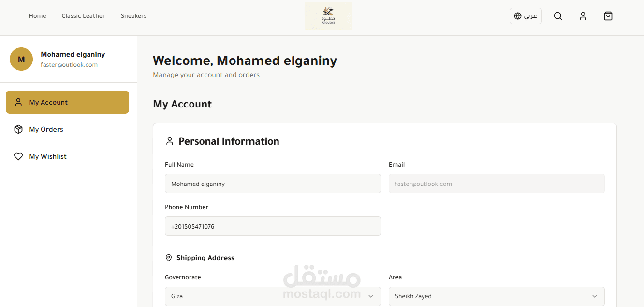Click the user profile icon in header

click(x=583, y=16)
